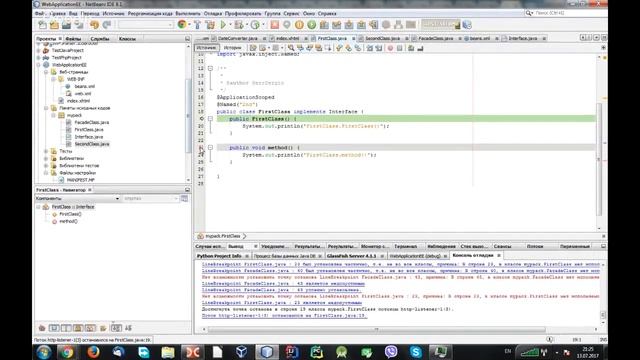Open PyCharm from the Windows taskbar
This screenshot has width=640, height=360.
pos(316,351)
